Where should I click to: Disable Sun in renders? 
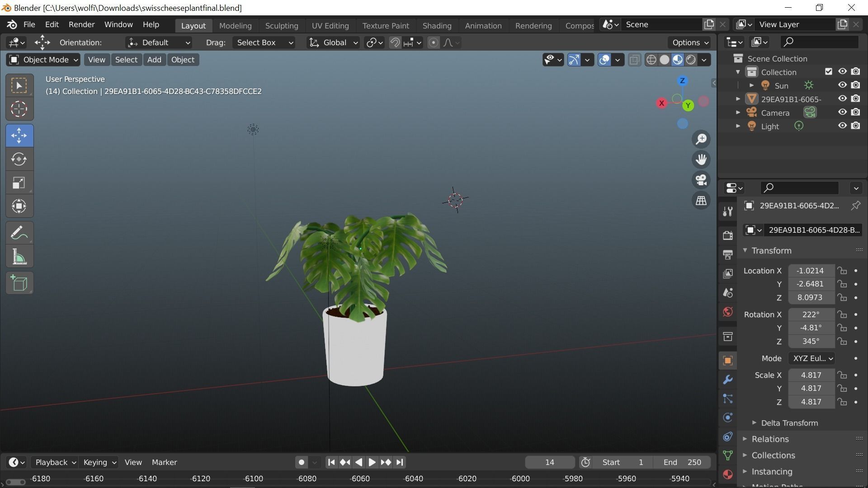point(856,85)
